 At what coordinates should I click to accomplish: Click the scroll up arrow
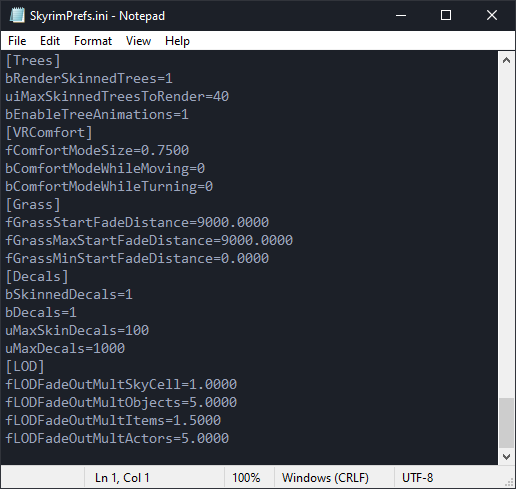(x=506, y=60)
